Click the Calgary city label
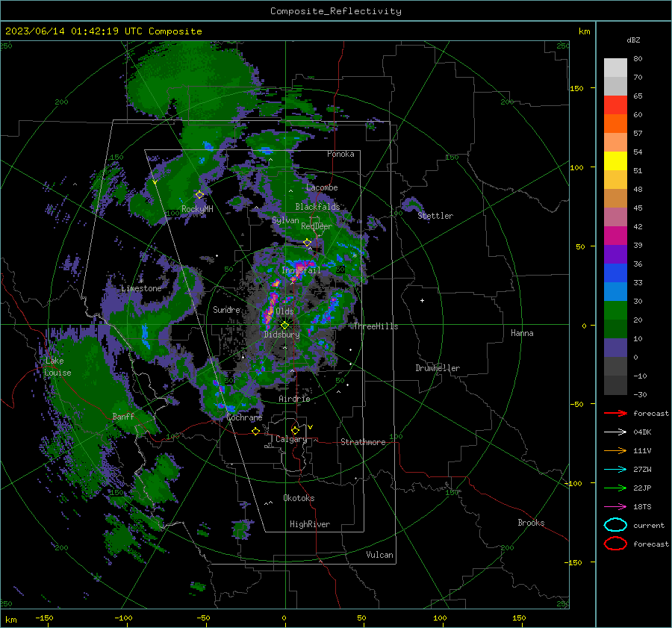Viewport: 672px width, 628px height. pyautogui.click(x=291, y=439)
